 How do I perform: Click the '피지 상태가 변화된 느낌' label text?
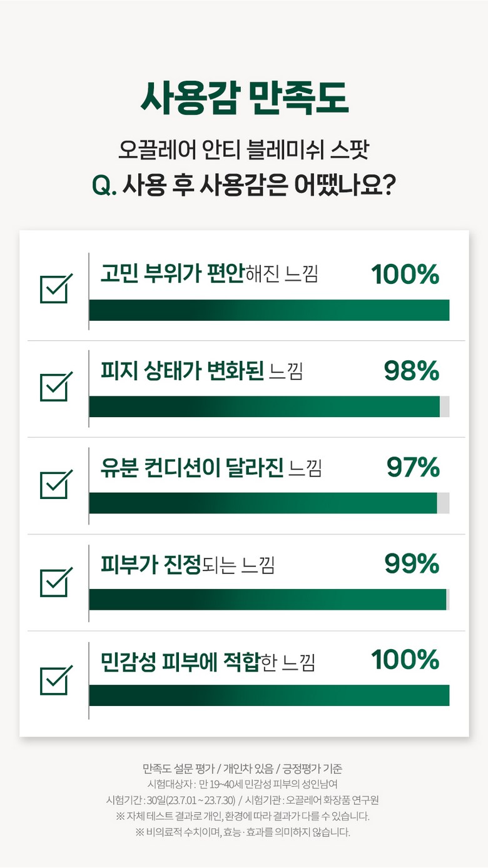[201, 371]
